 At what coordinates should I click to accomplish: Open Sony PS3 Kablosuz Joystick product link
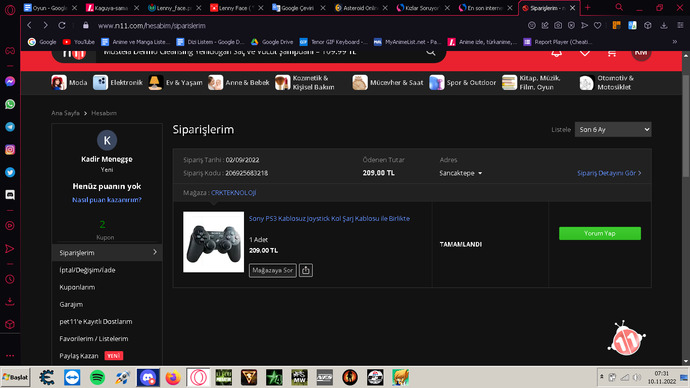point(329,218)
